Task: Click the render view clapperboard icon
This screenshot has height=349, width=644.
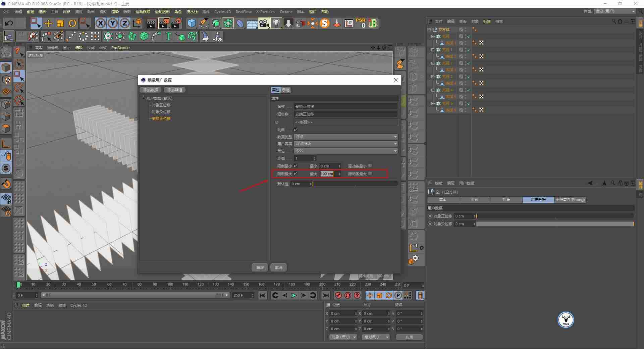Action: (x=152, y=23)
